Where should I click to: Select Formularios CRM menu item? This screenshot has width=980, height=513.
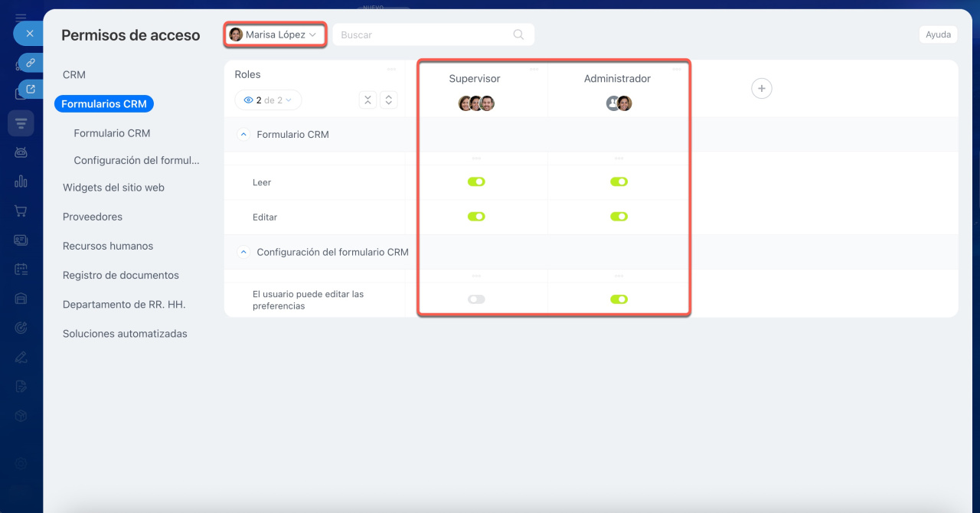104,104
